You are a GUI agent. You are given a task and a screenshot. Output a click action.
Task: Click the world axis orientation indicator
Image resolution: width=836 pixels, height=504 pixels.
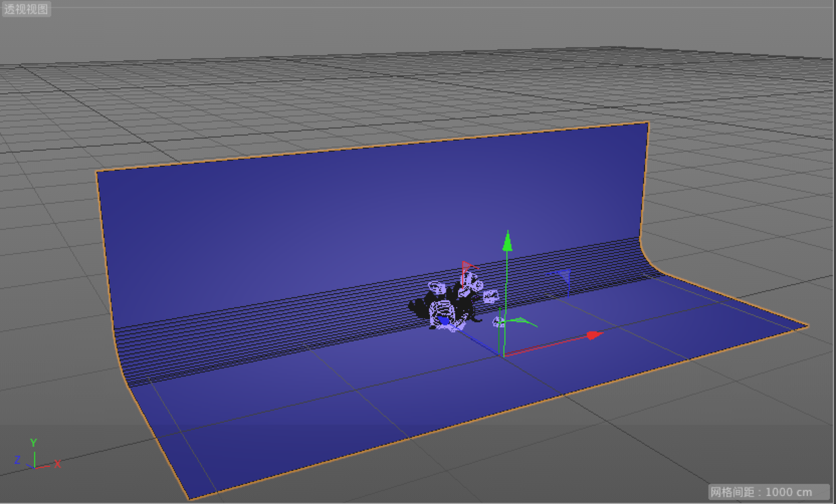[36, 455]
